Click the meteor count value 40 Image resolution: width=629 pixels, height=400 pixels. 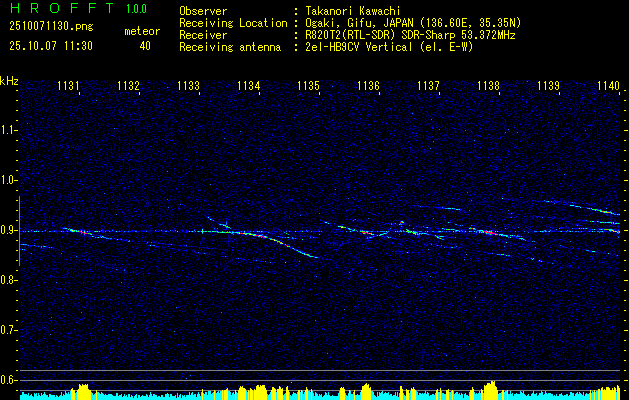[x=145, y=46]
